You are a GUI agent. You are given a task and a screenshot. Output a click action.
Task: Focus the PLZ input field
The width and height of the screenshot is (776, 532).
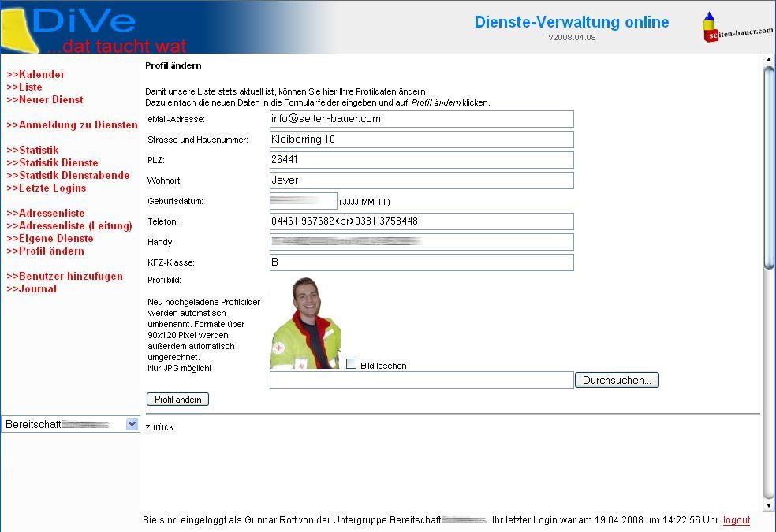[x=422, y=160]
